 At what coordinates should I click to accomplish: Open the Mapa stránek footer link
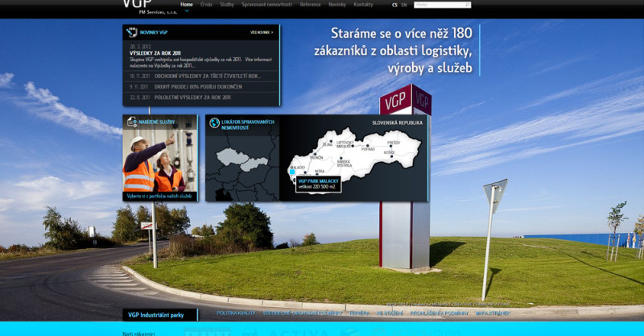click(x=493, y=313)
